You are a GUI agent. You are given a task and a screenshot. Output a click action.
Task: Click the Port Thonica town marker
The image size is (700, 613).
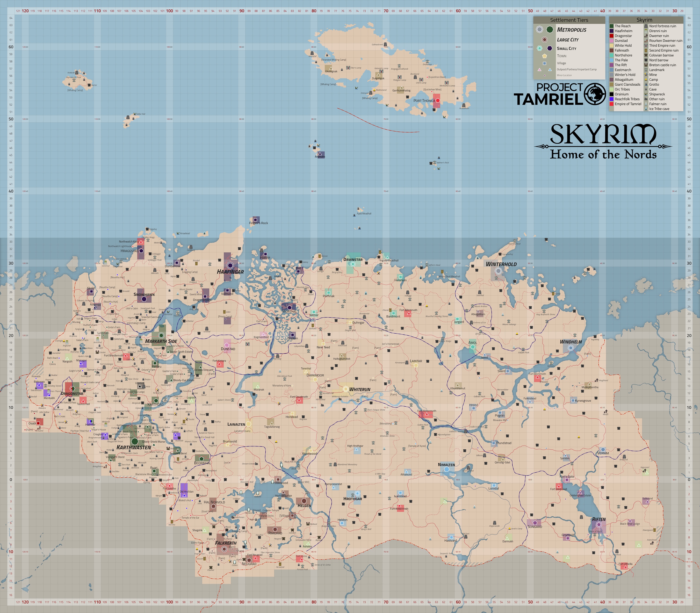pos(437,100)
